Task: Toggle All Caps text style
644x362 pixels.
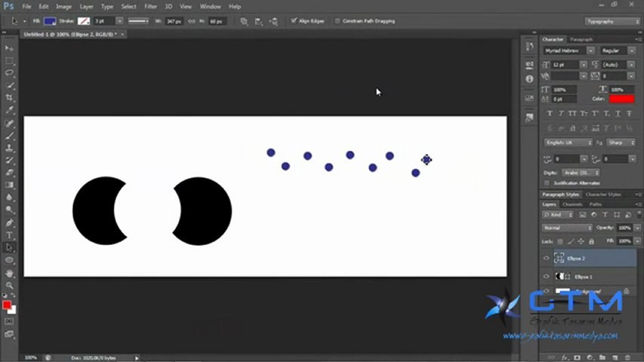Action: [x=572, y=113]
